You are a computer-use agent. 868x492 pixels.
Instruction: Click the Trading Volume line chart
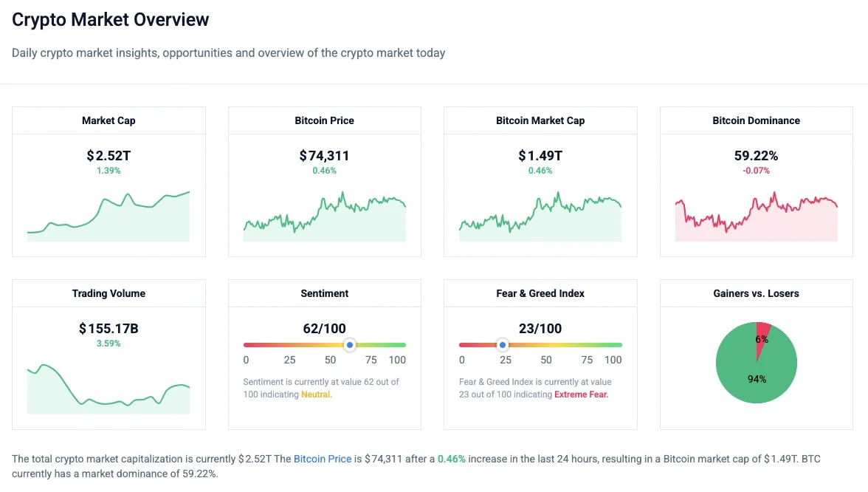[108, 389]
